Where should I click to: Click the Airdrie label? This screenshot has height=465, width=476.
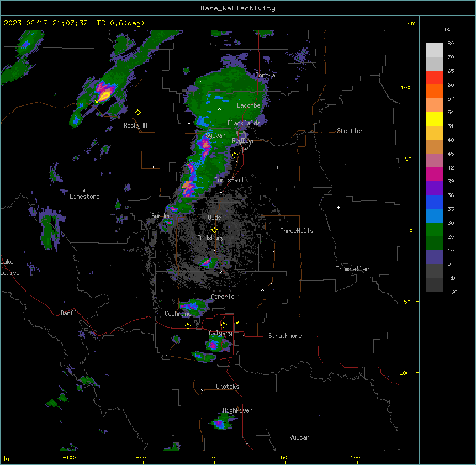tap(223, 297)
